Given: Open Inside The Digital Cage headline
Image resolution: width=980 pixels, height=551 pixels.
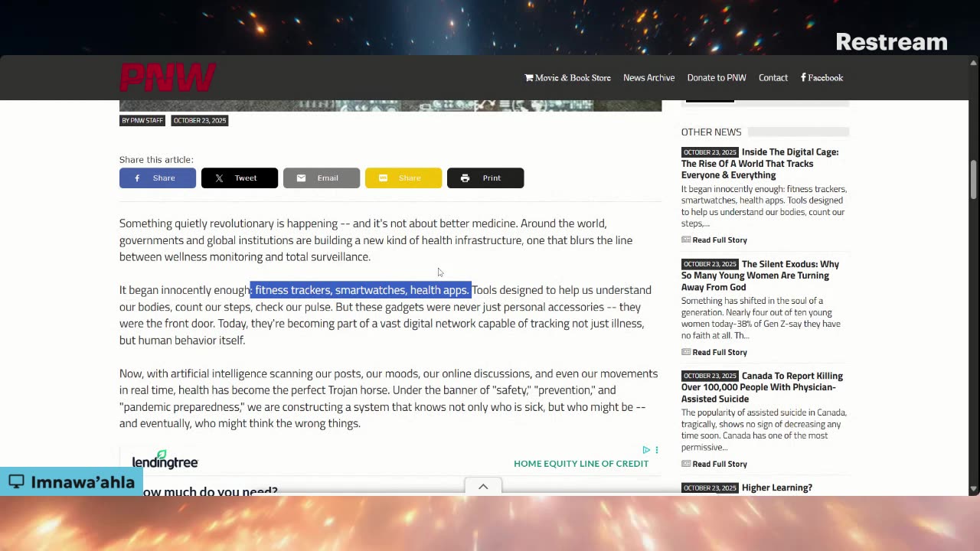Looking at the screenshot, I should [759, 163].
